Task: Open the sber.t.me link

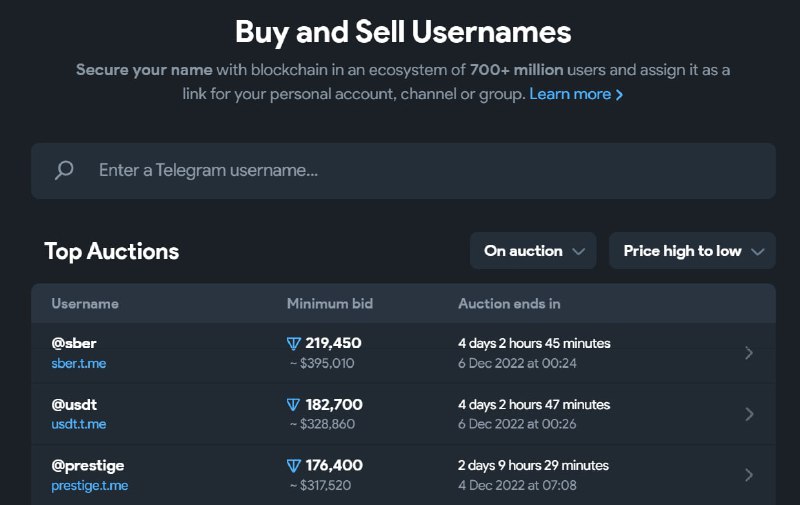Action: [79, 363]
